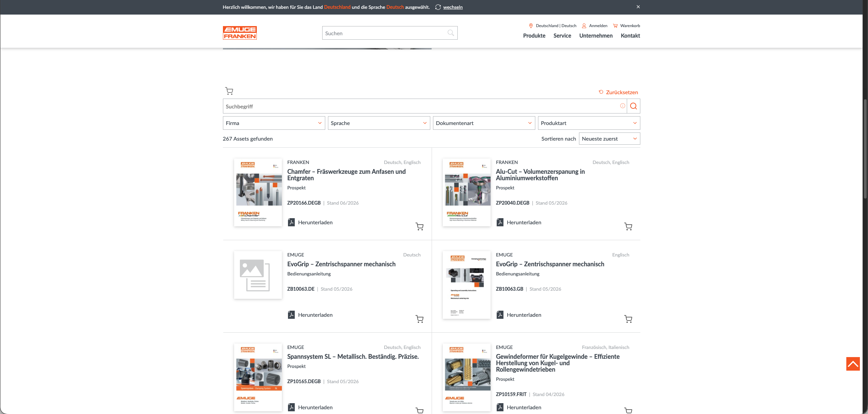Click PDF icon for Chamfer download
The width and height of the screenshot is (868, 414).
pyautogui.click(x=291, y=222)
